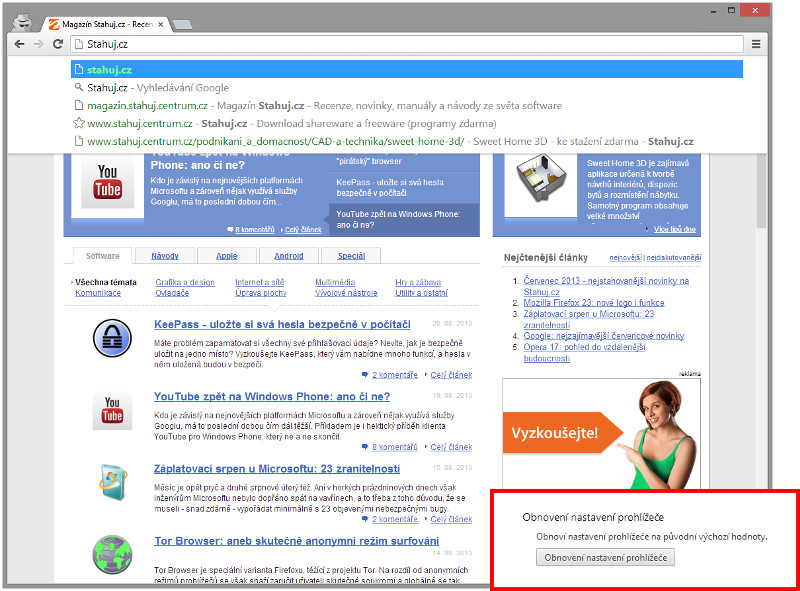The image size is (800, 591).
Task: Sort most-read list by nejnovější
Action: pyautogui.click(x=625, y=258)
